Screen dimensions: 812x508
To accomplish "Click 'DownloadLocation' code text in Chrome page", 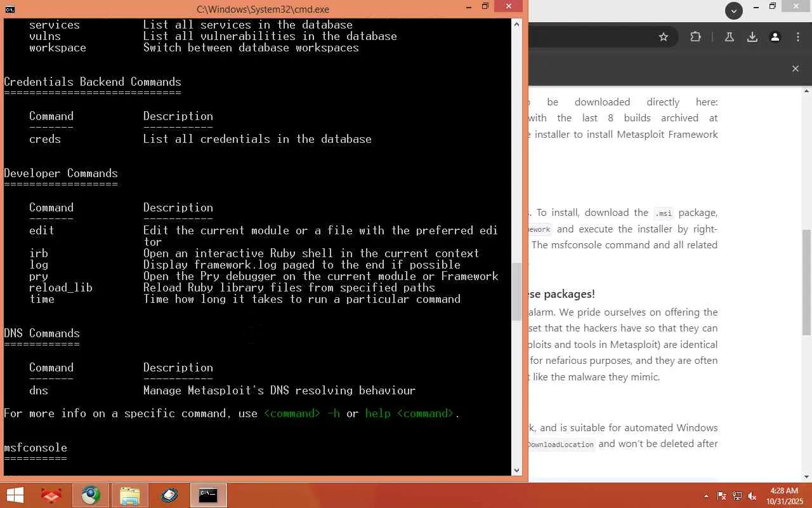I will [x=561, y=444].
